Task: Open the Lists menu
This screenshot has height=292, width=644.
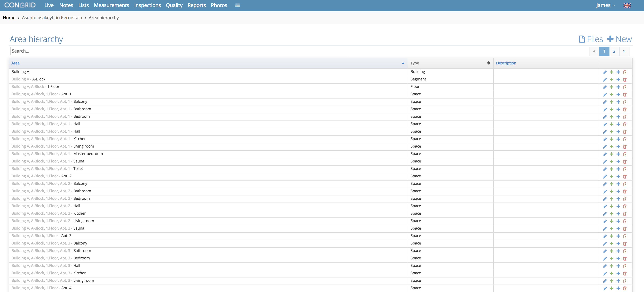Action: (84, 5)
